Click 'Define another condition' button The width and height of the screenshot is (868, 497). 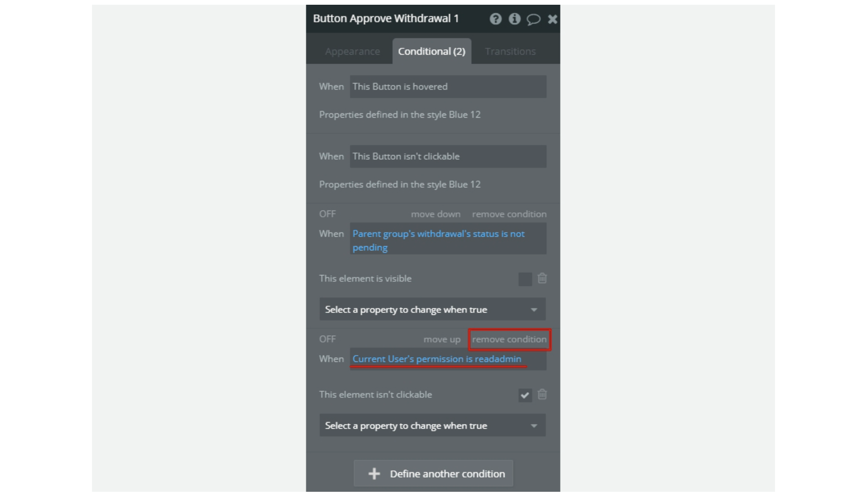[433, 473]
